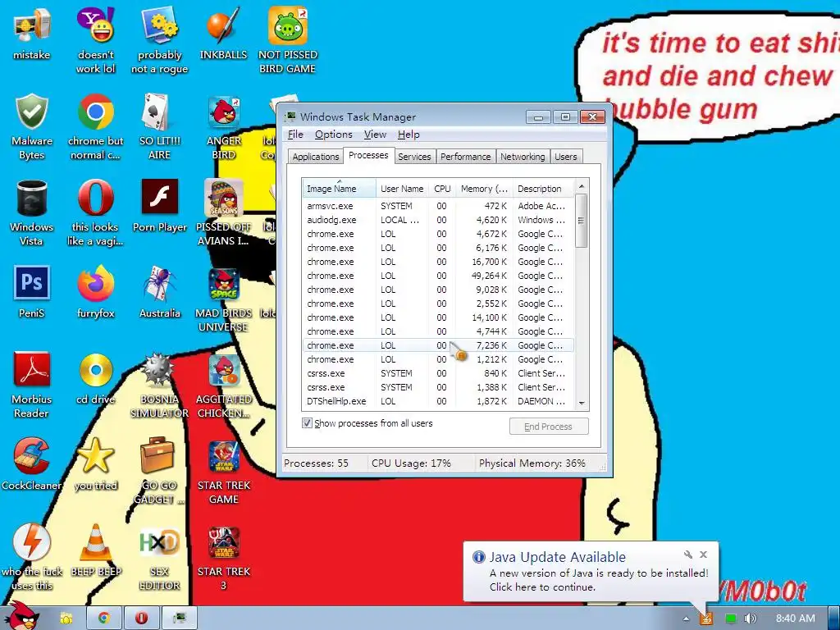Open the volume speaker tray icon
The width and height of the screenshot is (840, 630).
pos(750,619)
